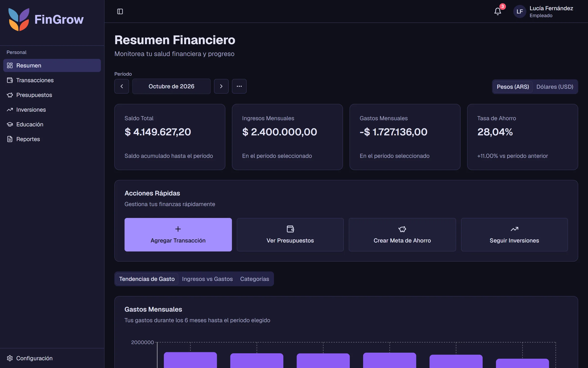Image resolution: width=588 pixels, height=368 pixels.
Task: Switch currency to Pesos (ARS)
Action: (x=513, y=87)
